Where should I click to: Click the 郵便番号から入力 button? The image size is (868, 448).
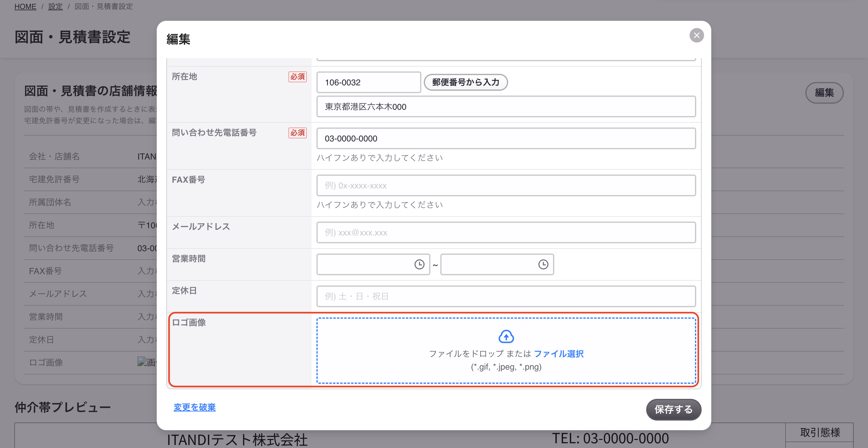(x=466, y=82)
